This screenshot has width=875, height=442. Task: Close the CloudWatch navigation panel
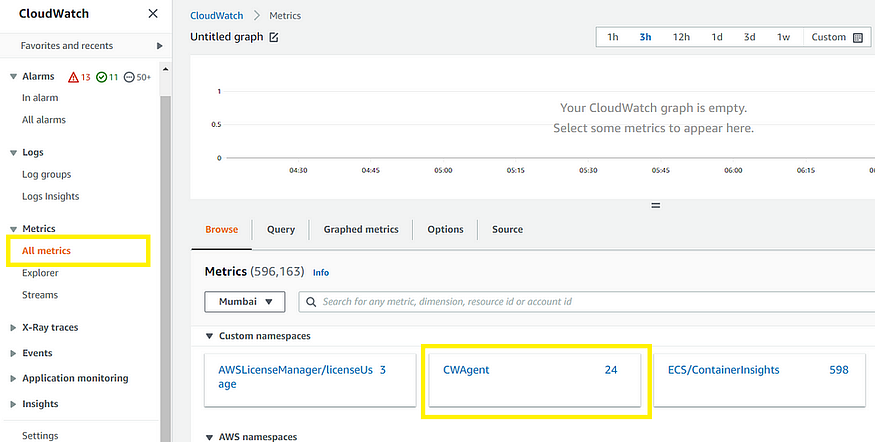(153, 13)
